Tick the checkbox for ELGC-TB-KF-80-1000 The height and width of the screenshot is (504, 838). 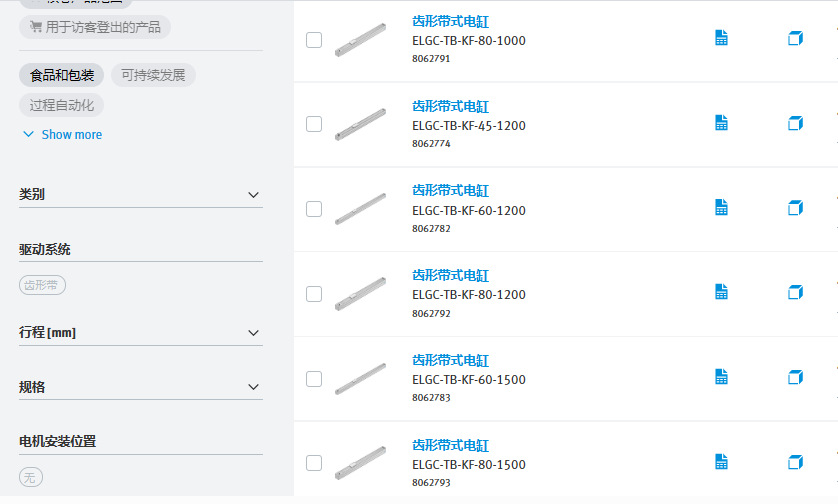click(314, 40)
